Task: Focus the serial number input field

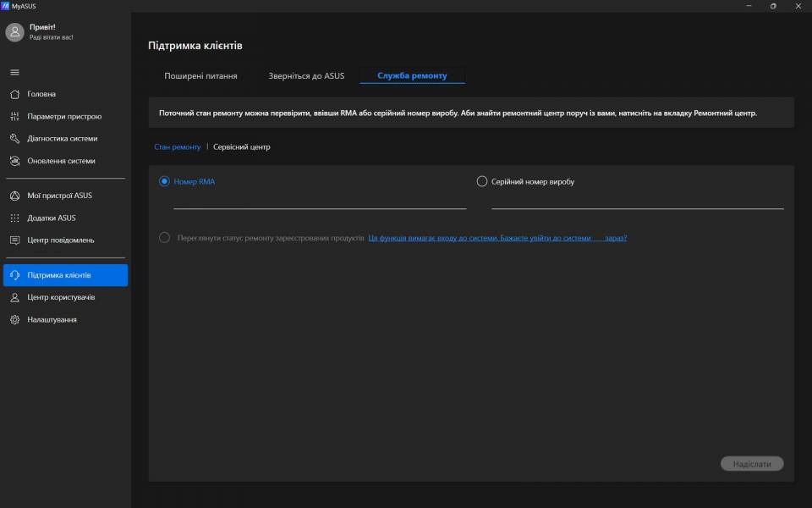Action: 638,202
